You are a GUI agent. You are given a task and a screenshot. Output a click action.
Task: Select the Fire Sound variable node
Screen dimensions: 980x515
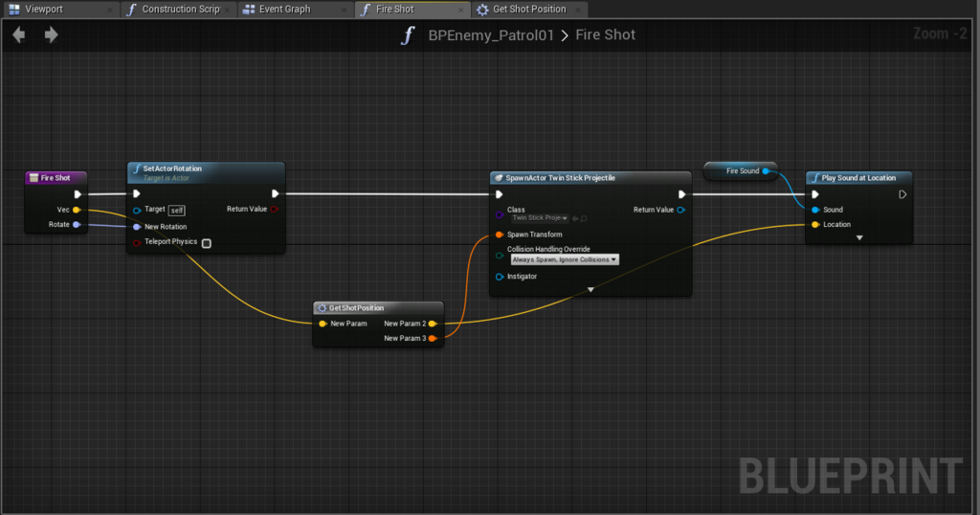point(741,171)
